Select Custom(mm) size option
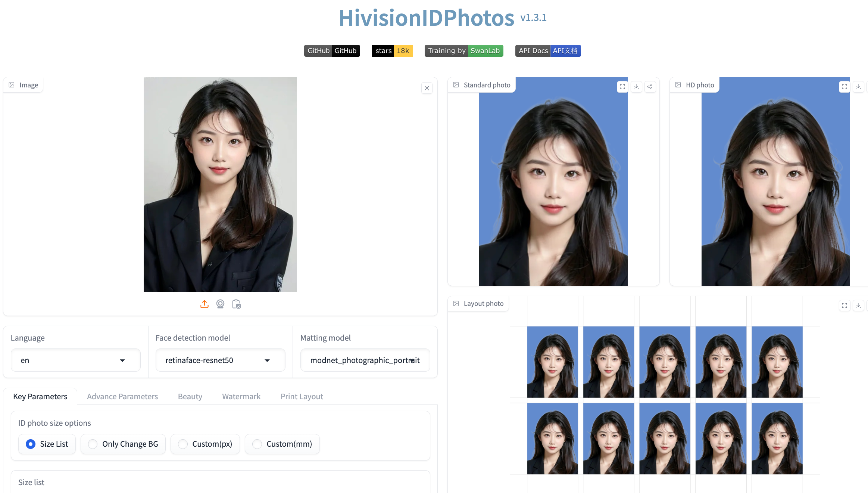Image resolution: width=868 pixels, height=493 pixels. tap(282, 444)
